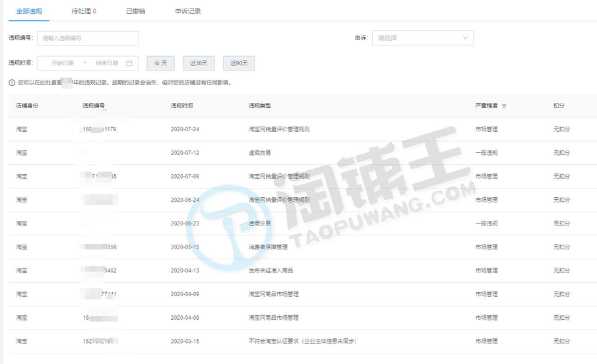Image resolution: width=597 pixels, height=364 pixels.
Task: Click the 违规类型 column header
Action: [260, 106]
